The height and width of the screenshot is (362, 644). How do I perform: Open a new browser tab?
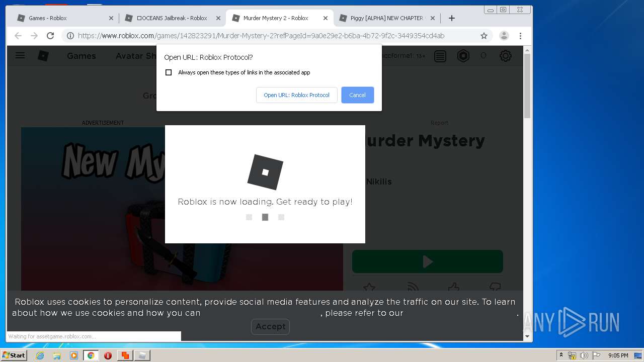pyautogui.click(x=452, y=18)
